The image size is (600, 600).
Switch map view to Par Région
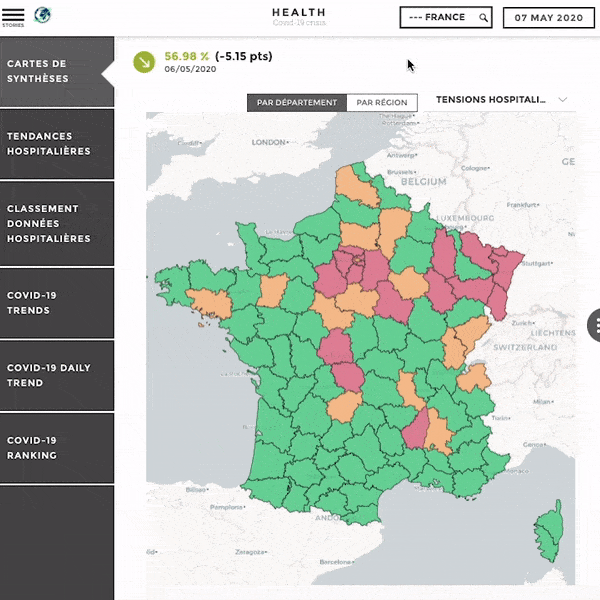(x=381, y=103)
